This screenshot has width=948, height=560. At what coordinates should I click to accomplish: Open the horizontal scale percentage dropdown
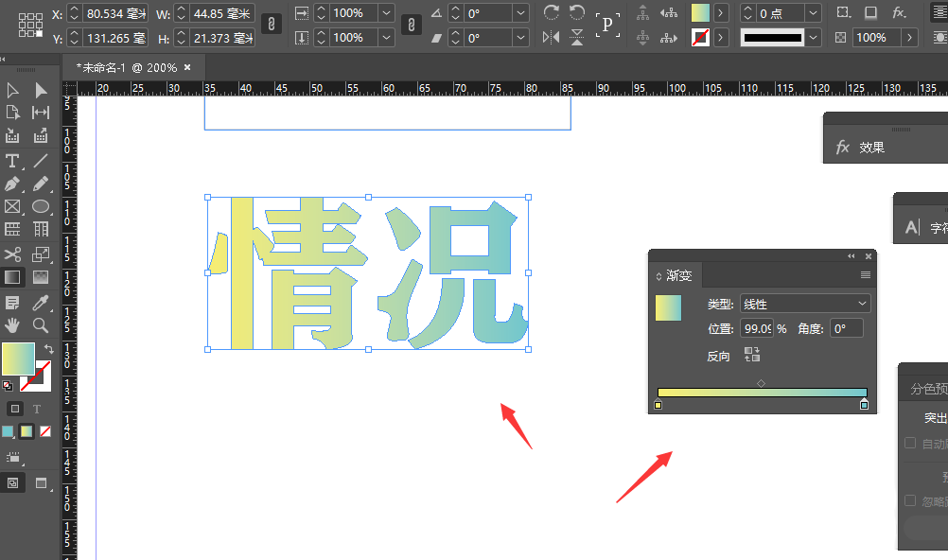coord(387,13)
